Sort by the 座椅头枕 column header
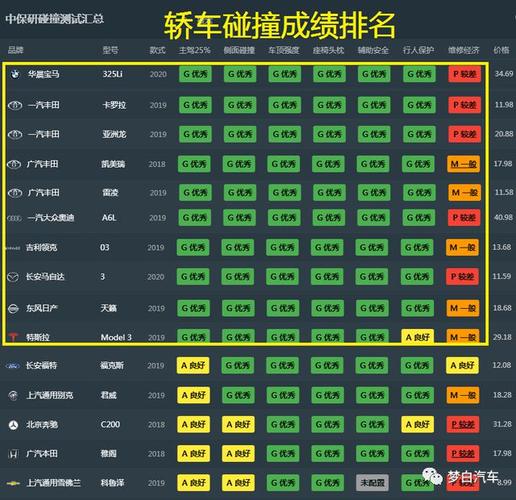The width and height of the screenshot is (516, 500). [x=328, y=50]
